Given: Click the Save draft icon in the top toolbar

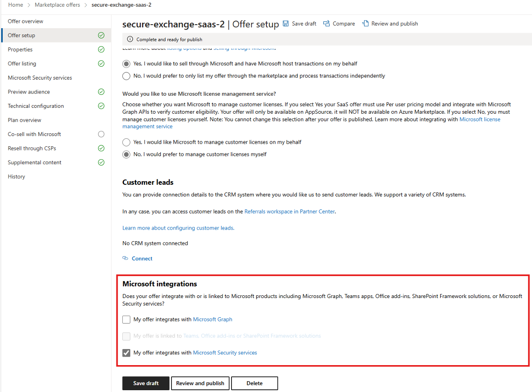Looking at the screenshot, I should (x=285, y=23).
